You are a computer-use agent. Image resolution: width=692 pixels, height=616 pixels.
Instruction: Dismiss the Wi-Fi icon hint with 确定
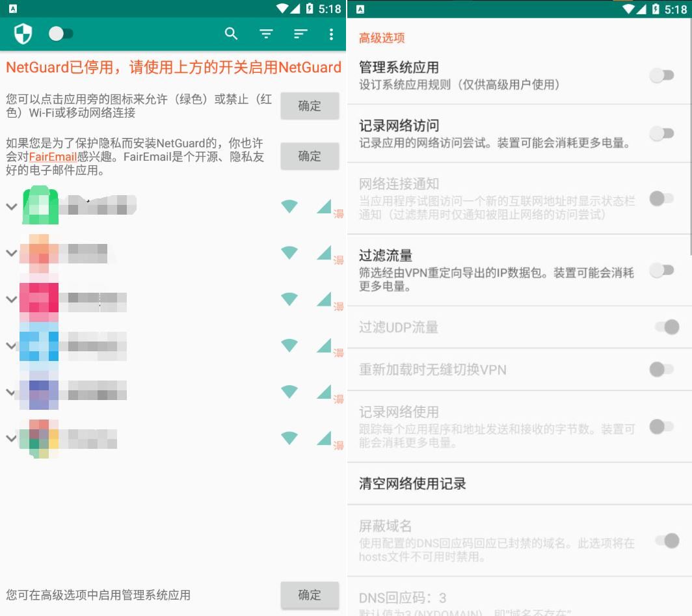point(310,106)
